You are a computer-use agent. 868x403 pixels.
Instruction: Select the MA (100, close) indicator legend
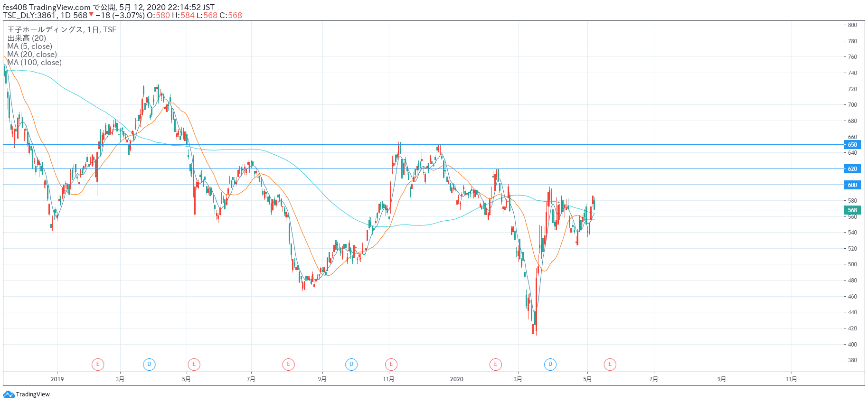tap(35, 63)
